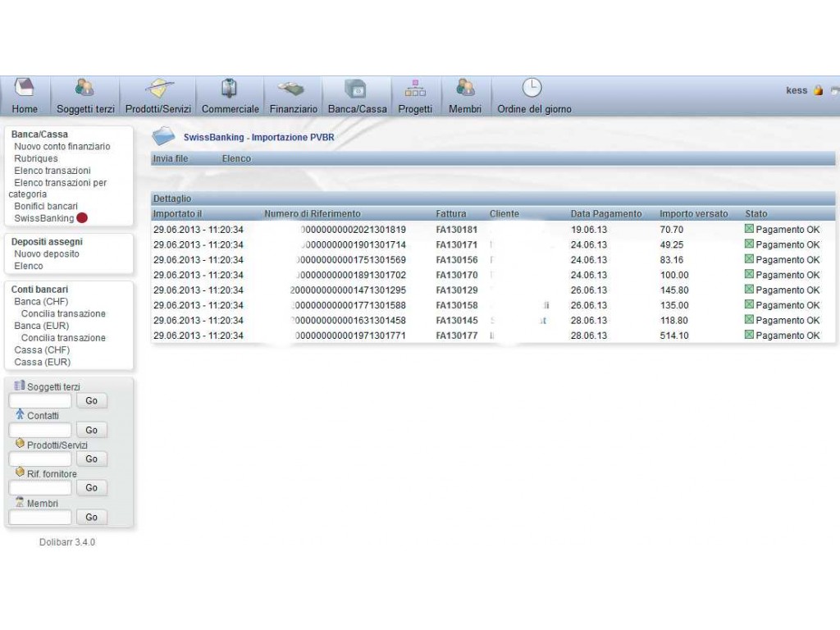Open invoice FA130129
This screenshot has width=840, height=630.
tap(456, 290)
